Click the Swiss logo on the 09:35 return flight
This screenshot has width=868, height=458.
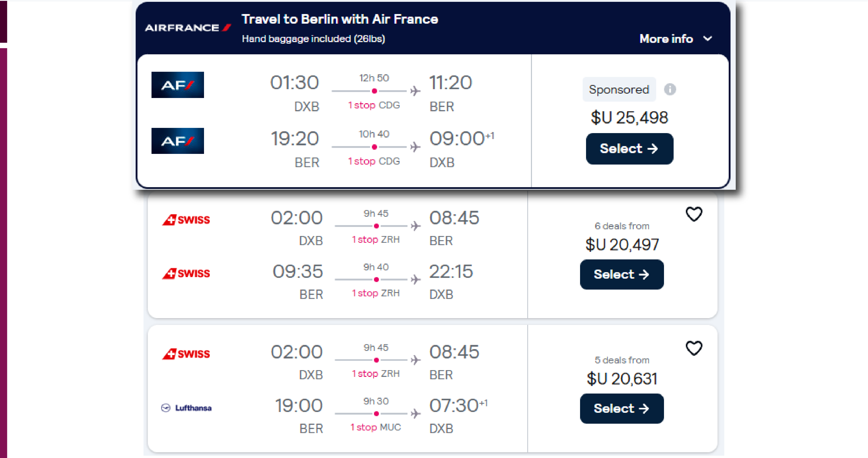point(186,273)
